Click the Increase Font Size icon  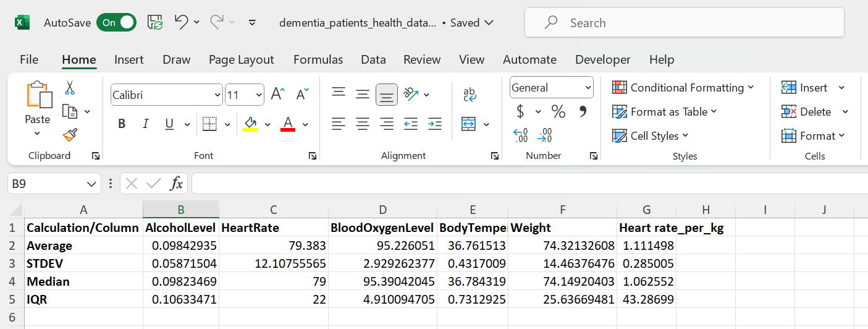278,95
